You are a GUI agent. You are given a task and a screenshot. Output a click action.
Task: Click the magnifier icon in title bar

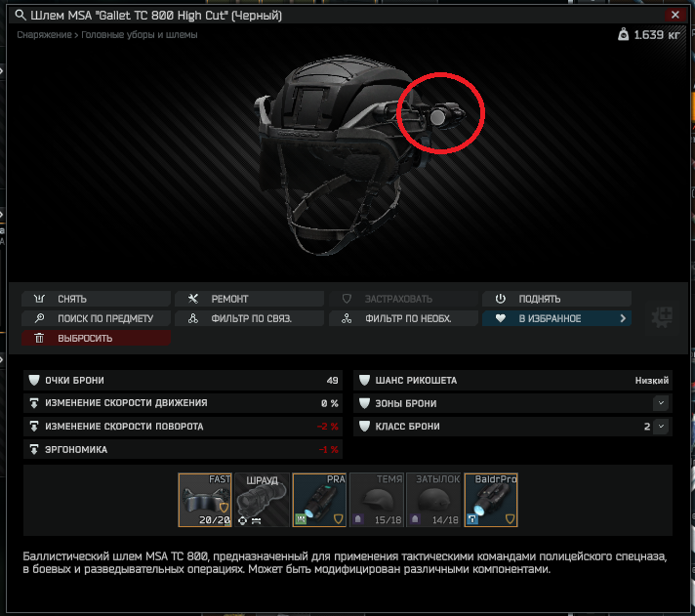tap(20, 15)
